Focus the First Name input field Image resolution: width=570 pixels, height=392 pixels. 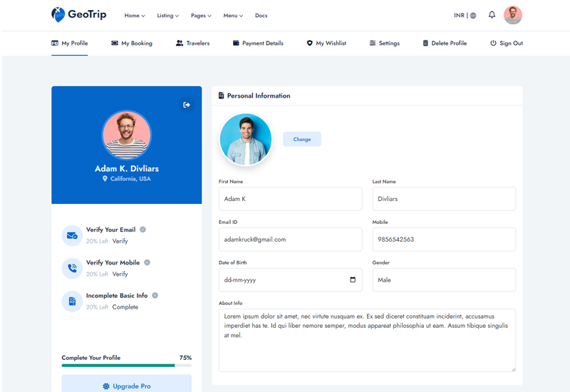290,199
